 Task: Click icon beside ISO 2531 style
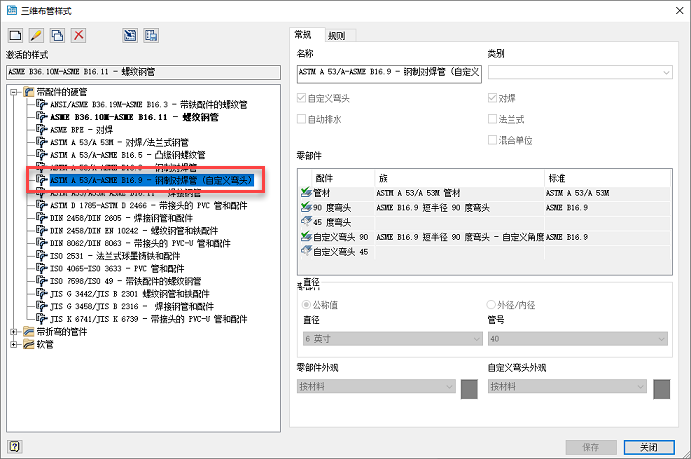(x=42, y=255)
